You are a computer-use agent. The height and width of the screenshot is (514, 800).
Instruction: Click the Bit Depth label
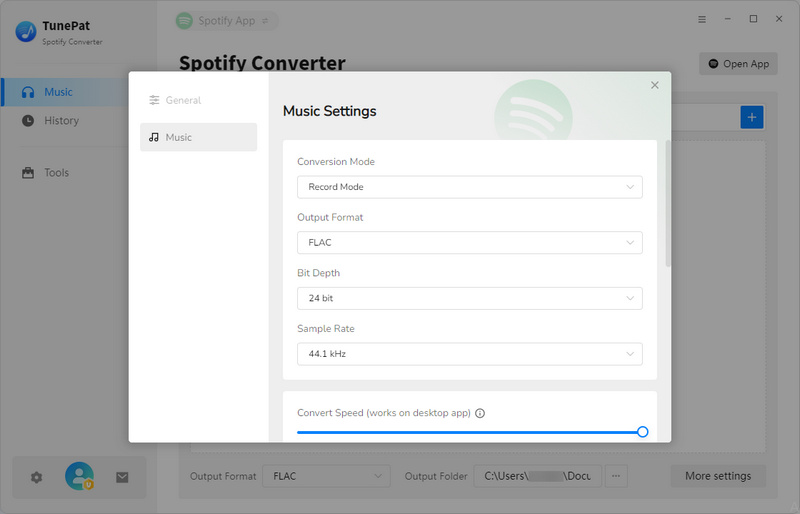point(318,273)
